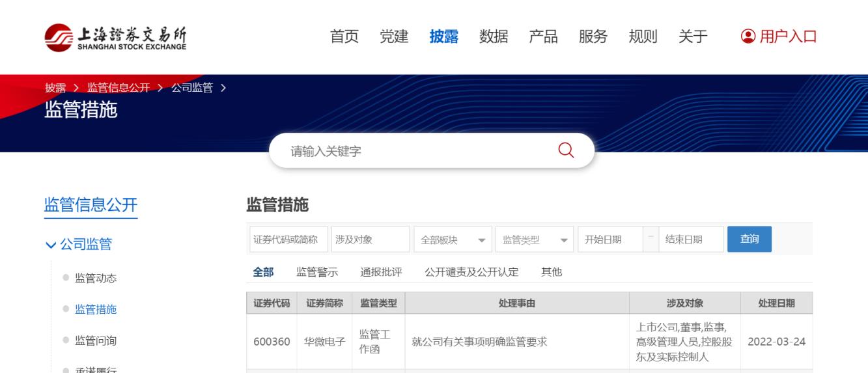This screenshot has width=868, height=373.
Task: Select the 其他 filter tab
Action: tap(552, 273)
